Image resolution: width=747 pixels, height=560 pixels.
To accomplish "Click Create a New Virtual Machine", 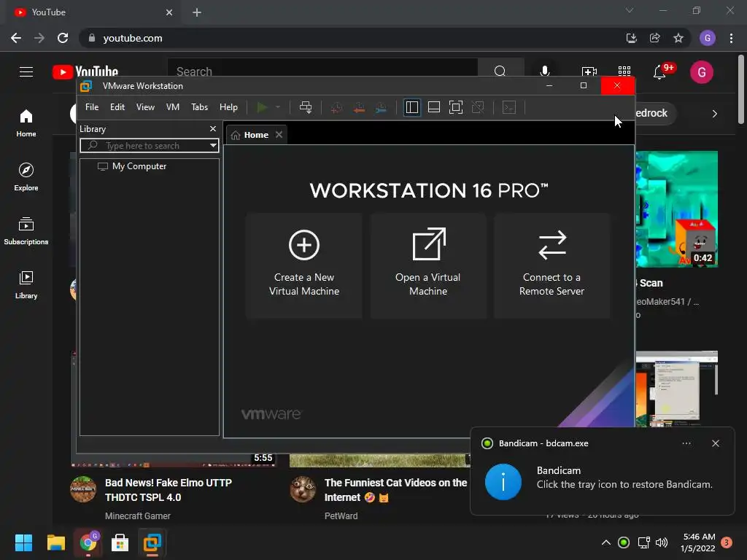I will click(x=304, y=265).
